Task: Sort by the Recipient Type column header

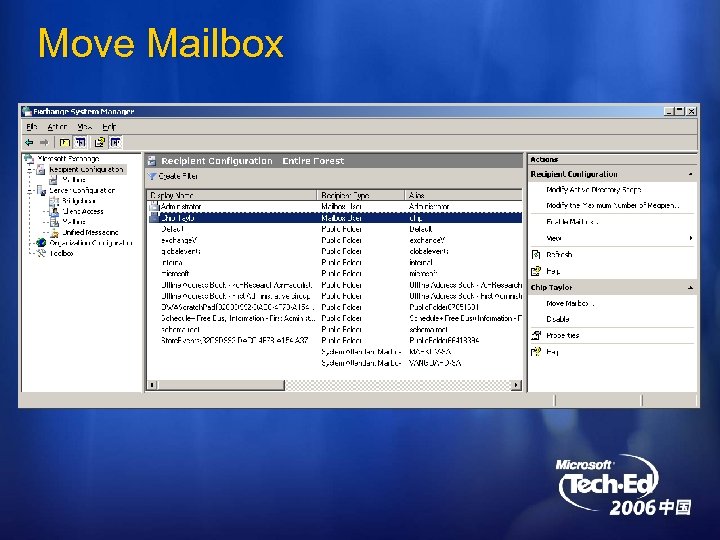Action: pyautogui.click(x=361, y=195)
